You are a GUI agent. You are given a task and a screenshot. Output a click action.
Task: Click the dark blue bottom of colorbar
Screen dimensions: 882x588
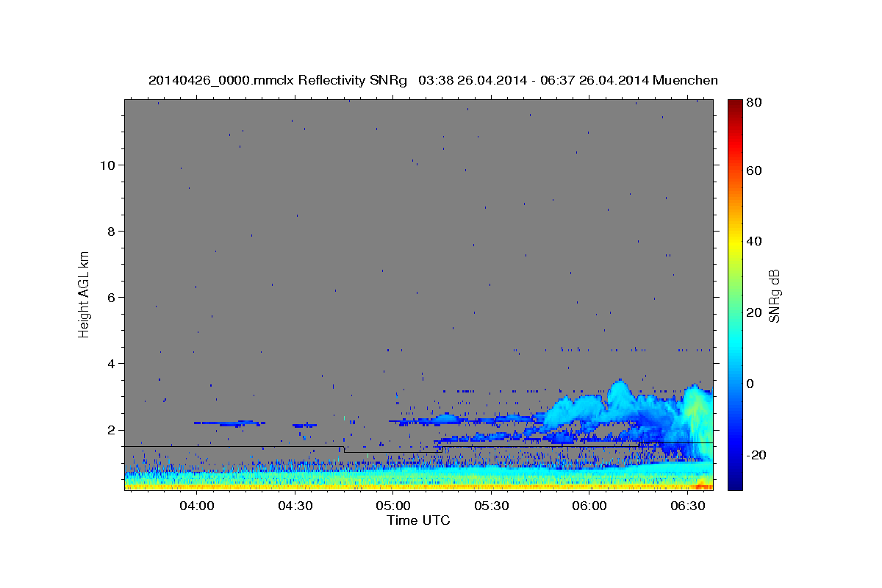(x=735, y=481)
